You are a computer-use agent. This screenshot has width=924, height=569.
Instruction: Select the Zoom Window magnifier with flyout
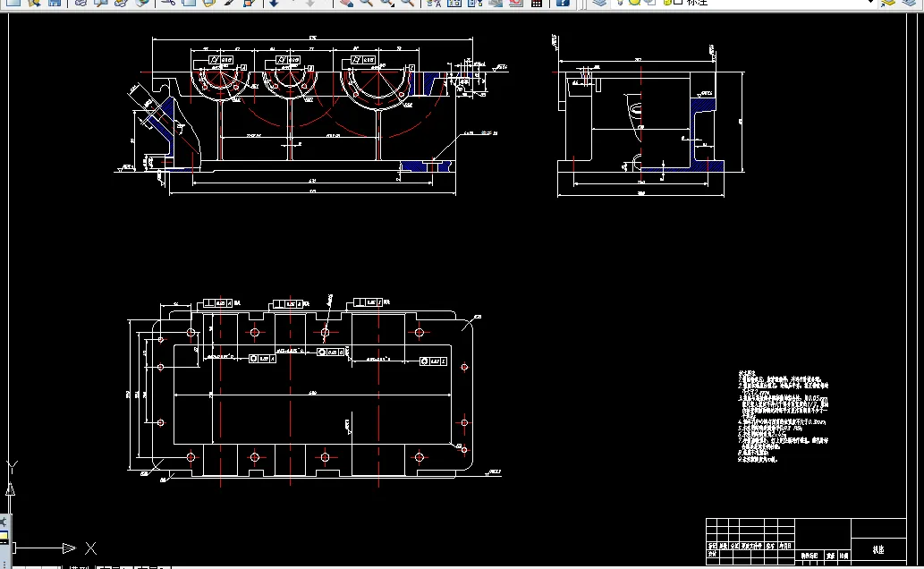click(x=386, y=3)
